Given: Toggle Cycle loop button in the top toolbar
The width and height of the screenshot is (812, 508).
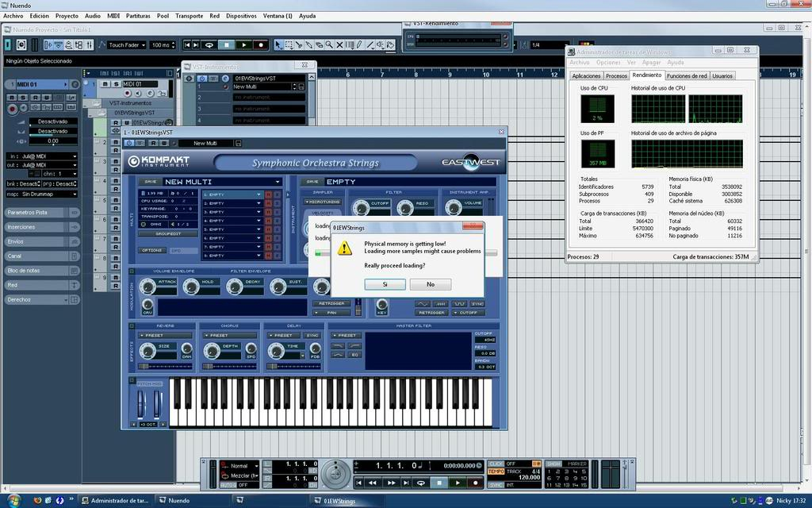Looking at the screenshot, I should click(x=209, y=45).
